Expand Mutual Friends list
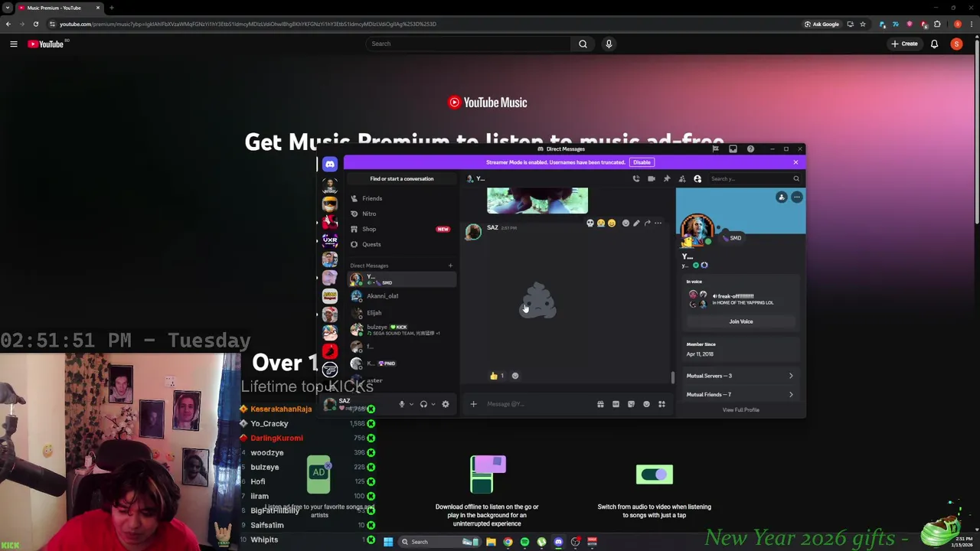Viewport: 980px width, 551px height. (740, 394)
